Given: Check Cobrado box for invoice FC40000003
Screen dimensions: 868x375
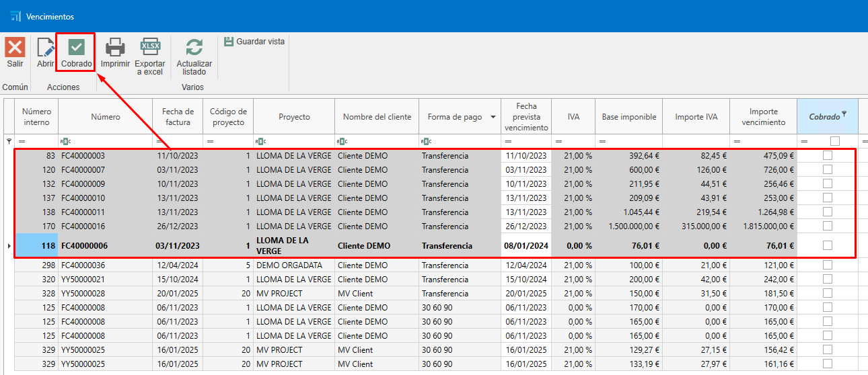Looking at the screenshot, I should (x=828, y=155).
